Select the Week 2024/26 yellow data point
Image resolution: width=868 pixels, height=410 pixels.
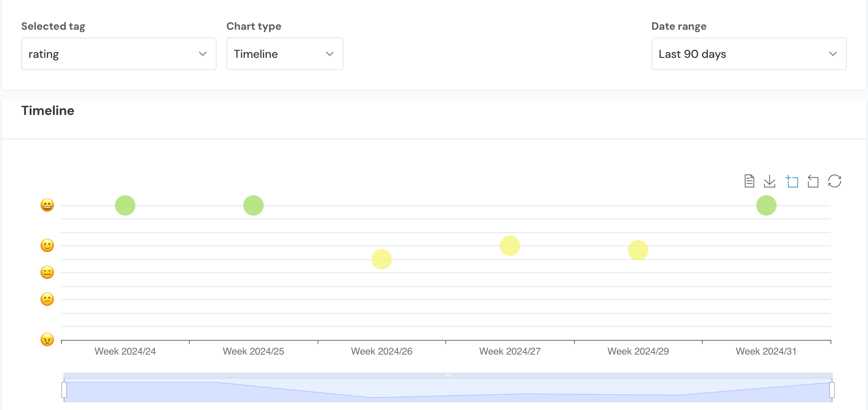coord(381,259)
